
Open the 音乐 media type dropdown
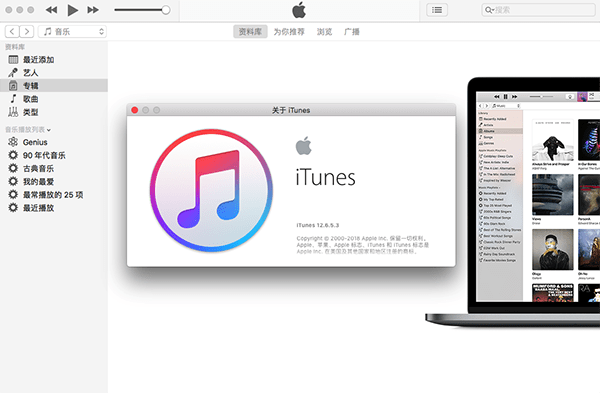click(x=72, y=31)
